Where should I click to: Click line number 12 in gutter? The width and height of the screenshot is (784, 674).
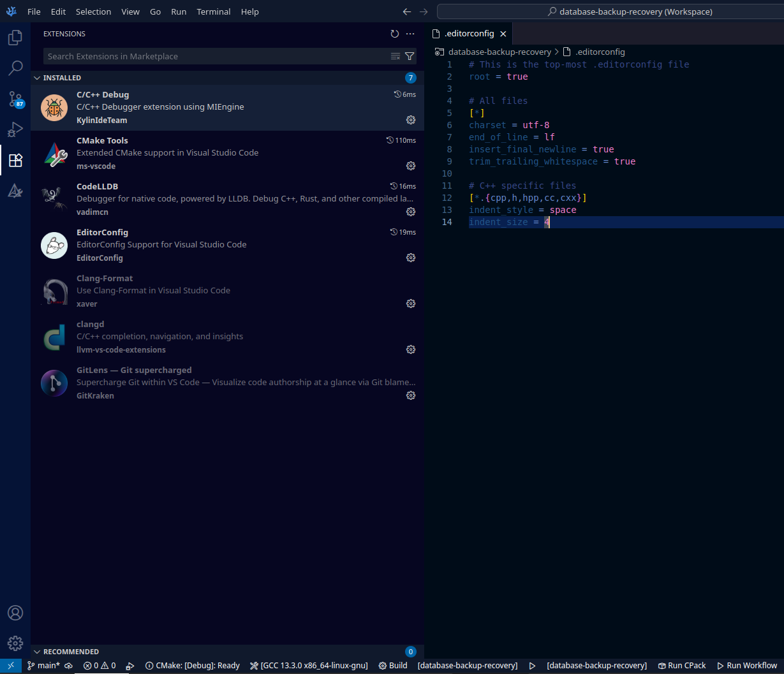[447, 198]
